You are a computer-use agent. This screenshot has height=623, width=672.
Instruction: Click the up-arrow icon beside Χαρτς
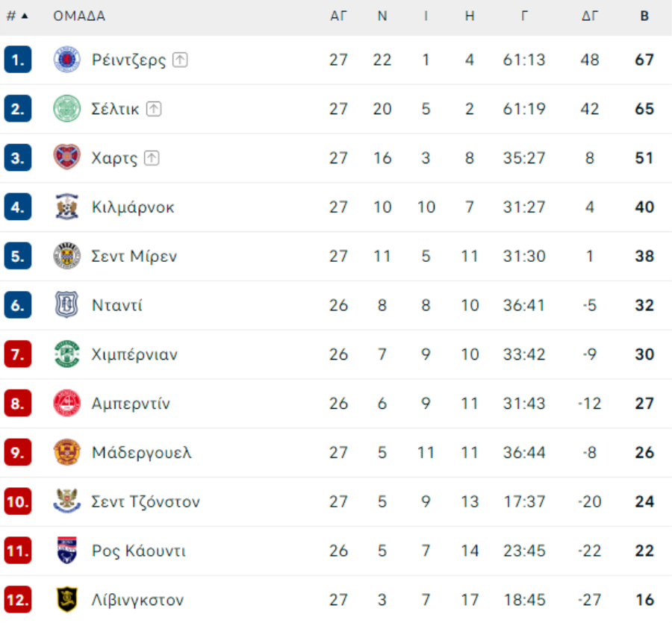click(152, 158)
